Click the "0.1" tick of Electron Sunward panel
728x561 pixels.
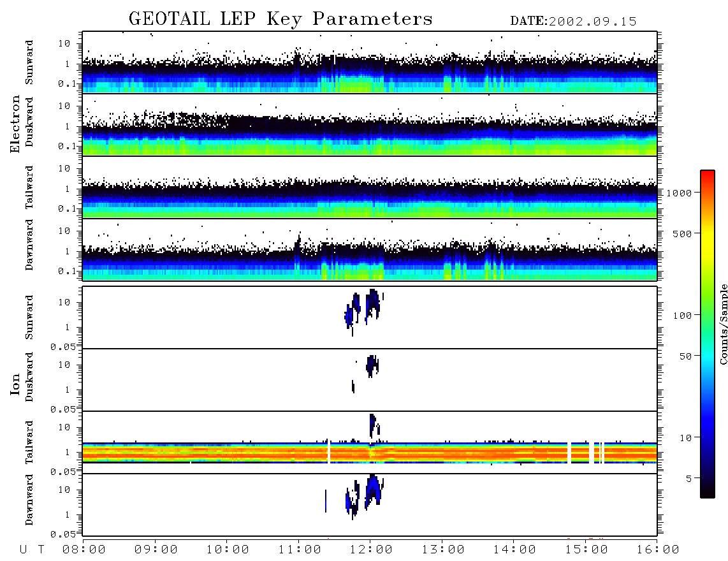[67, 83]
